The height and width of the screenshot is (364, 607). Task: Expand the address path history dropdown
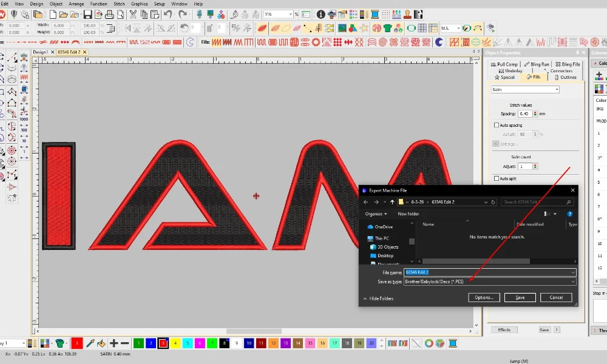point(486,202)
